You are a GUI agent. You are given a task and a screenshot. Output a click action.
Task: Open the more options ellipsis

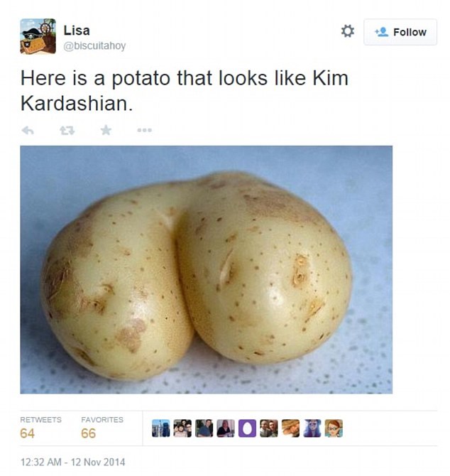pyautogui.click(x=144, y=130)
